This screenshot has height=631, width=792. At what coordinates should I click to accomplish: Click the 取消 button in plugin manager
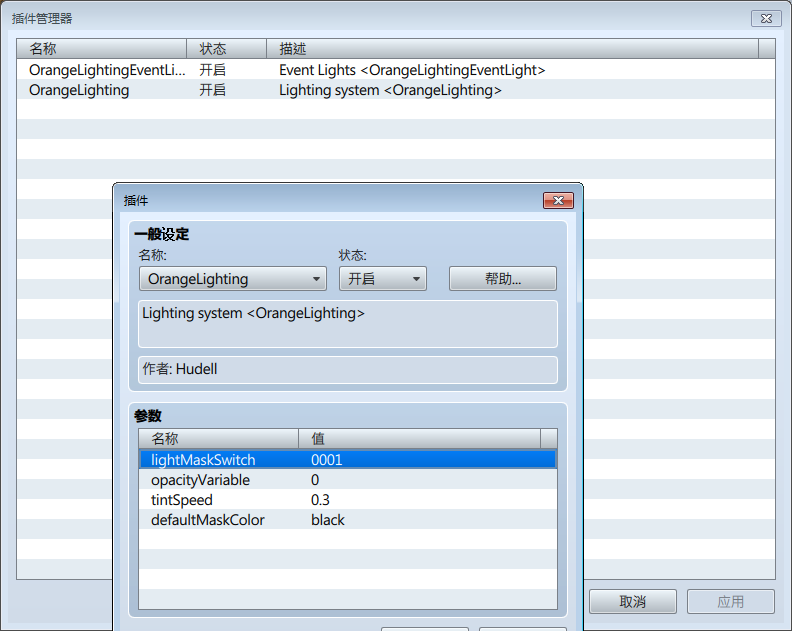pos(633,602)
